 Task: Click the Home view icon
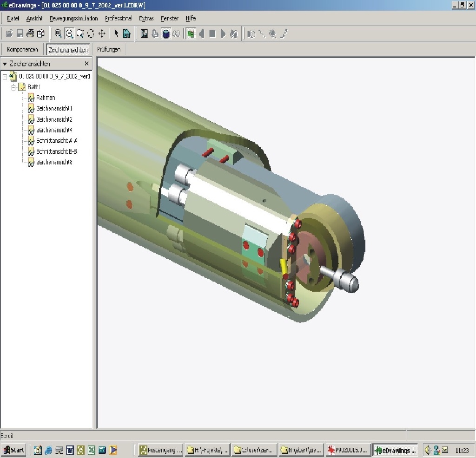[127, 33]
